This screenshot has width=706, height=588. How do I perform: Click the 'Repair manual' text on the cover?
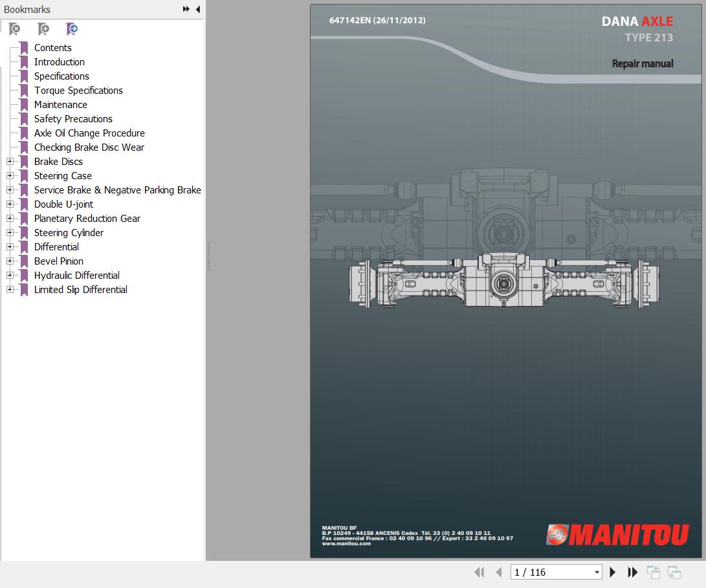click(x=643, y=64)
